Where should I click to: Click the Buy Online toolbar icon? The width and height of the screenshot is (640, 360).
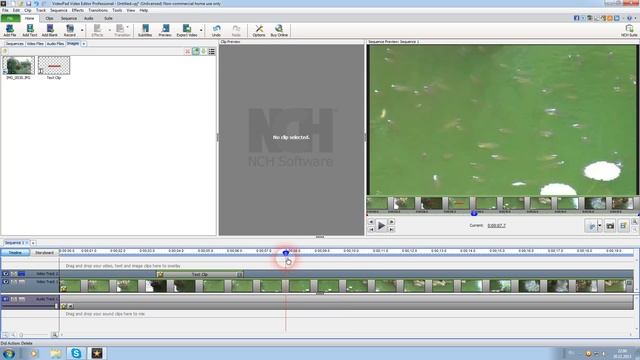(279, 30)
